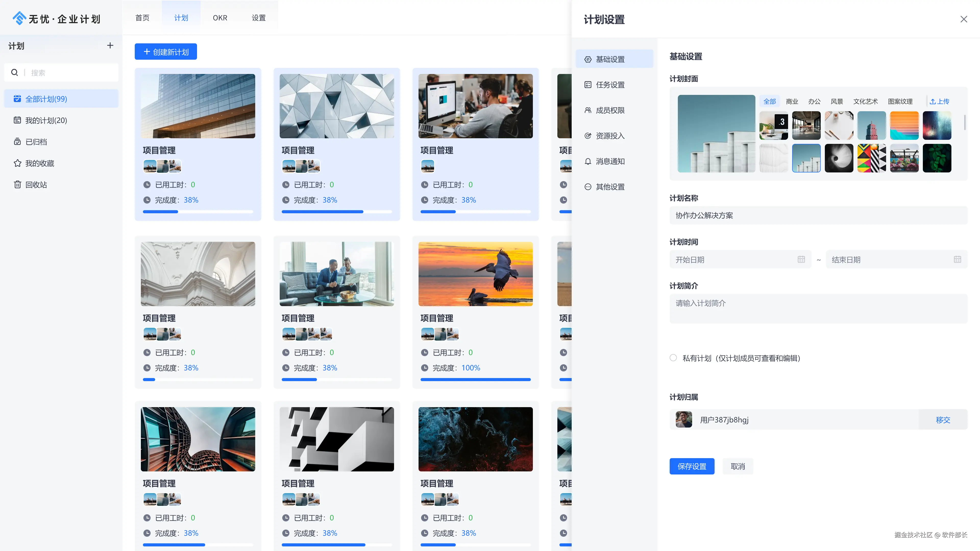Select 消息通知 bell settings section
Screen dimensions: 980x551
(610, 161)
